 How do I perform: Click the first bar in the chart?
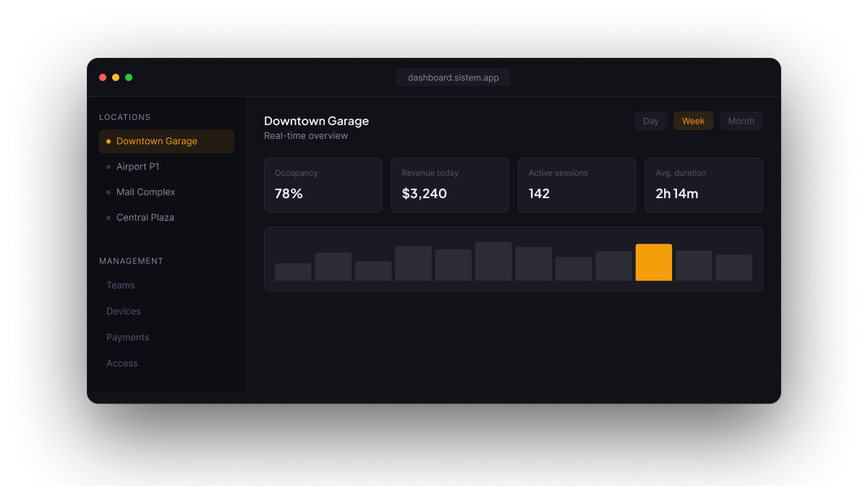(293, 272)
